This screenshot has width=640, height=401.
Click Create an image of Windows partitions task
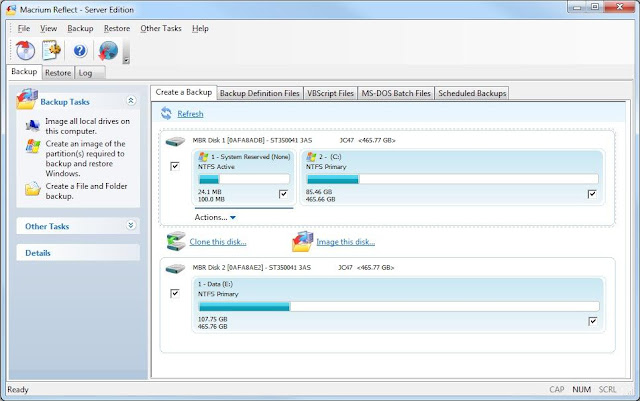tap(85, 158)
